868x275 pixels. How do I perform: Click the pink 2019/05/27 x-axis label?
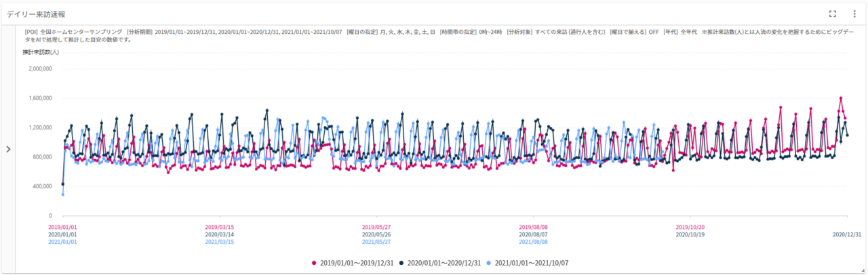[376, 227]
